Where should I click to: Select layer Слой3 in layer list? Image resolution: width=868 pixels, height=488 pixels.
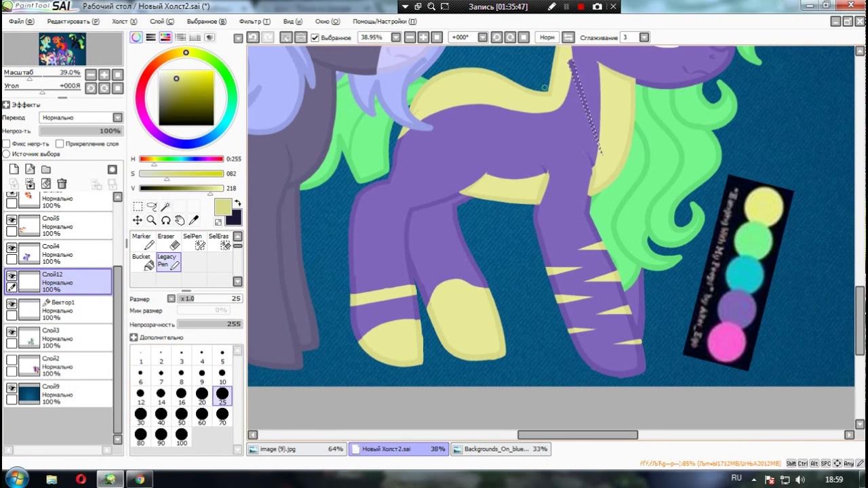[58, 338]
